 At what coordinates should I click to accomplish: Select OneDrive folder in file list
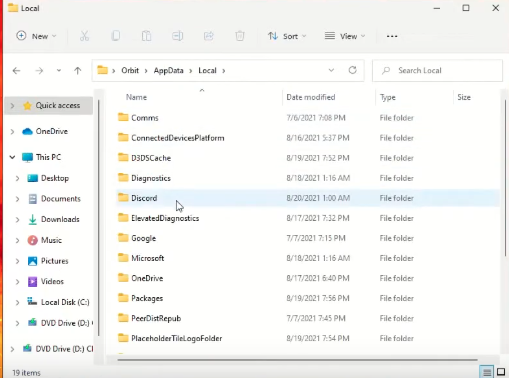[x=147, y=278]
